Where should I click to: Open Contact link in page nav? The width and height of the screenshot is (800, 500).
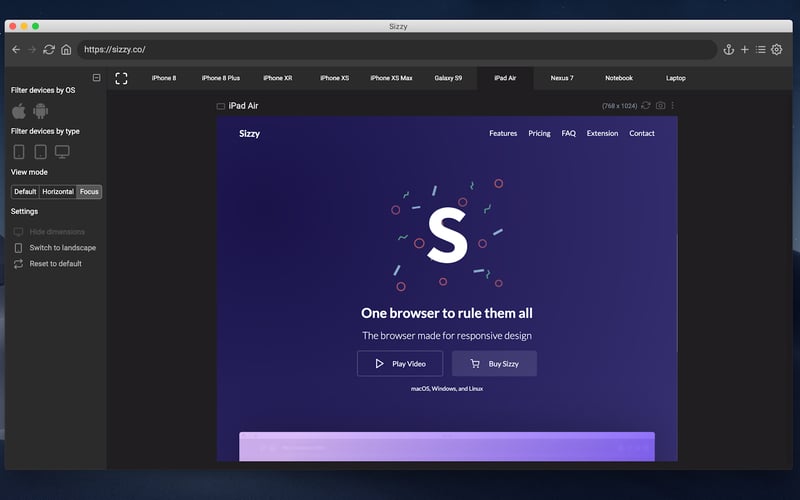[642, 133]
